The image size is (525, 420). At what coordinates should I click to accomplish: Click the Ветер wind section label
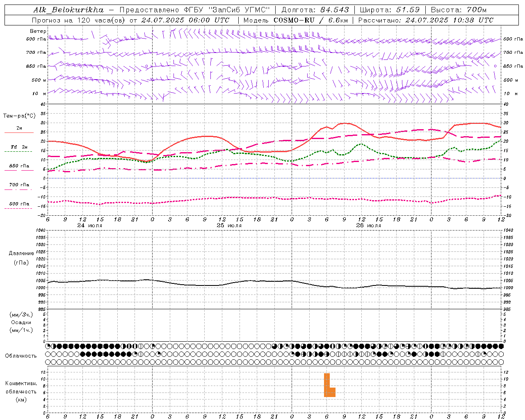38,31
